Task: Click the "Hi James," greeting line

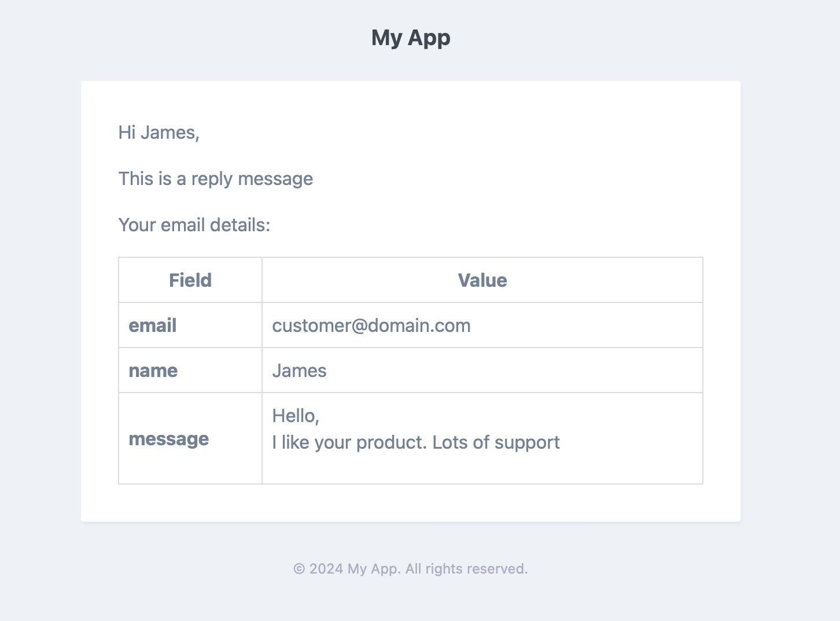Action: 159,133
